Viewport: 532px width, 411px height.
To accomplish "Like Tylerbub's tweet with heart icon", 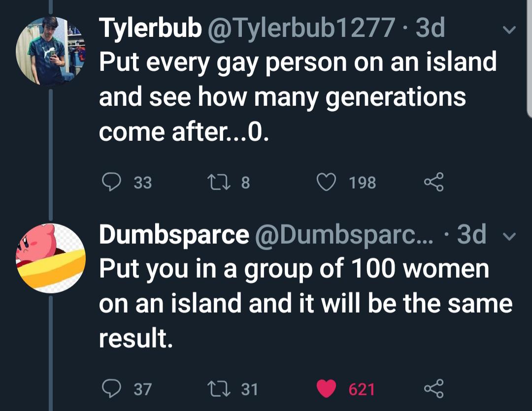I will (327, 182).
